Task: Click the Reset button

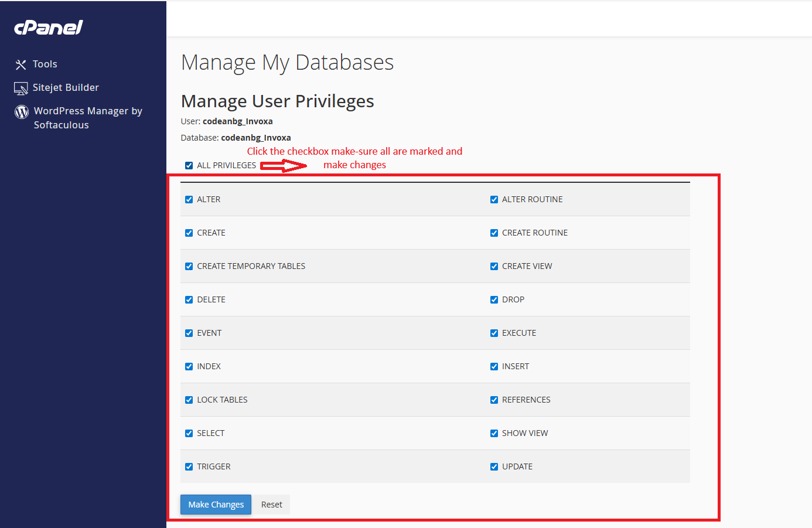Action: point(271,505)
